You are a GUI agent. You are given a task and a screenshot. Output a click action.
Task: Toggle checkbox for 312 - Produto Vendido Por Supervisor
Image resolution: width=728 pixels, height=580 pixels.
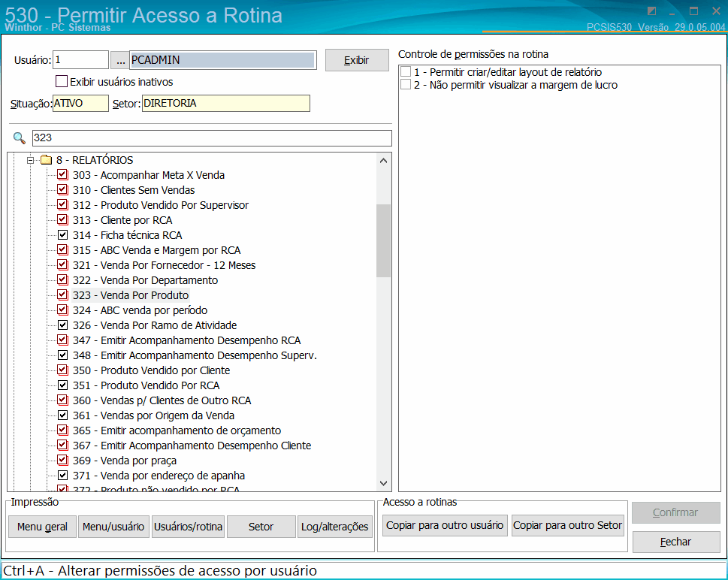pos(62,205)
